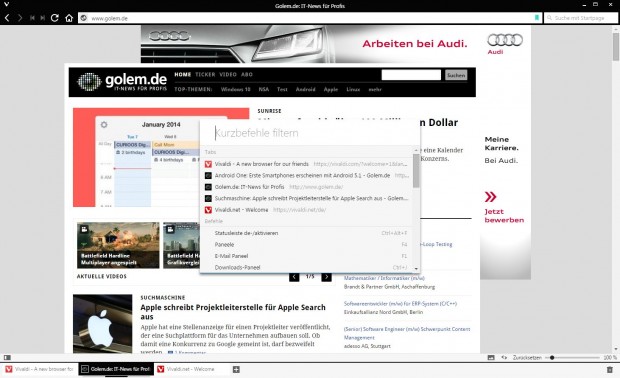The height and width of the screenshot is (378, 620).
Task: Click the quick commands list scrollbar thumb
Action: [416, 170]
